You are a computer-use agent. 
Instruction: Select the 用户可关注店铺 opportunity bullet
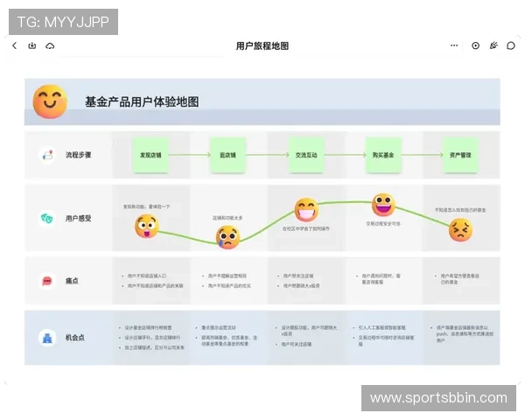[x=297, y=344]
